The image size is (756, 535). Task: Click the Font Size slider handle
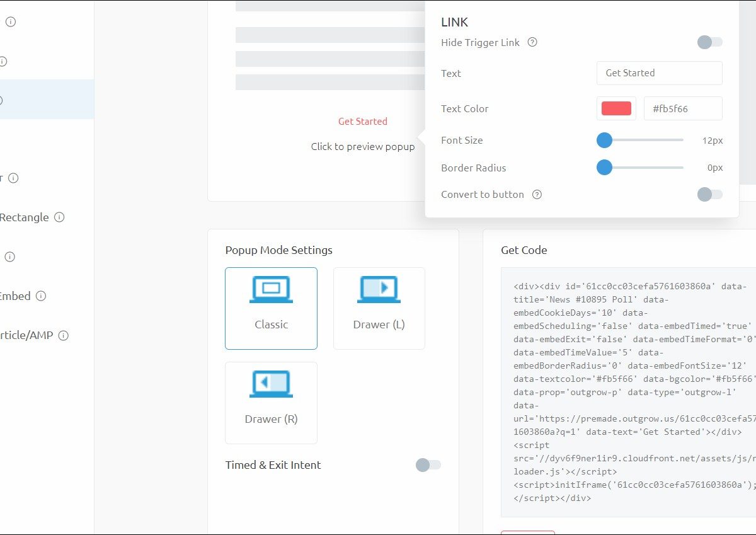pos(604,140)
